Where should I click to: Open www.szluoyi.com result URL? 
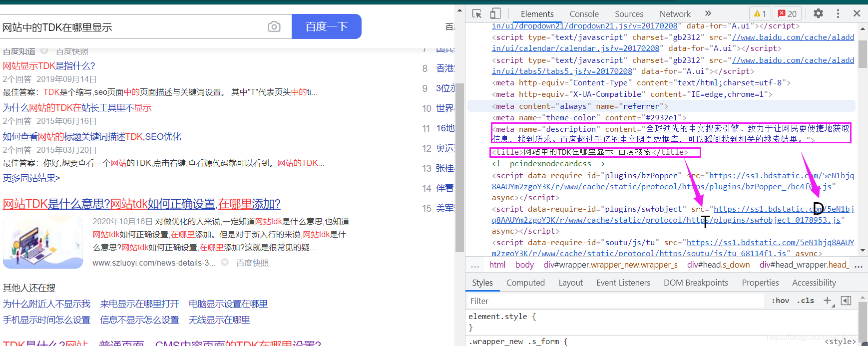(154, 263)
